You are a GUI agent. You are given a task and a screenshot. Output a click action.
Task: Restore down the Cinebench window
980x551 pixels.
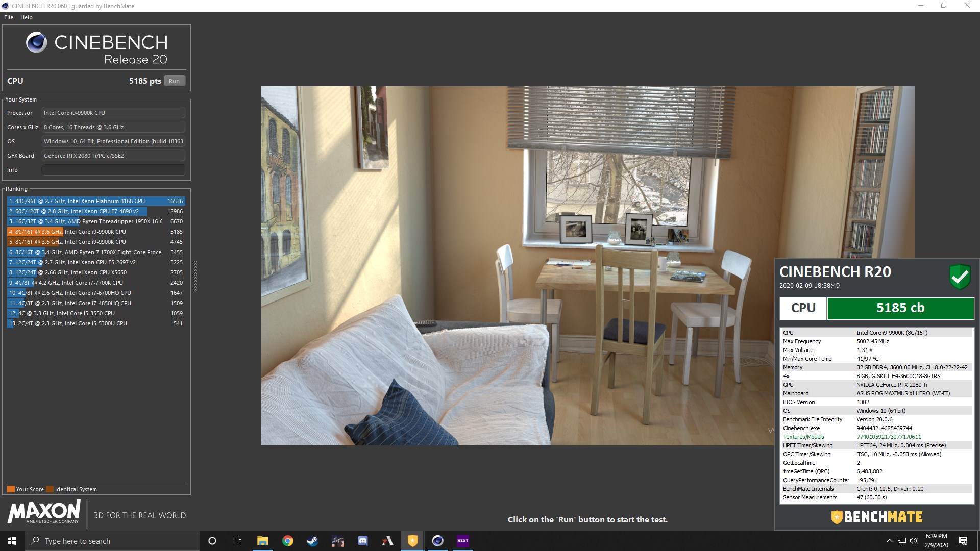coord(944,6)
